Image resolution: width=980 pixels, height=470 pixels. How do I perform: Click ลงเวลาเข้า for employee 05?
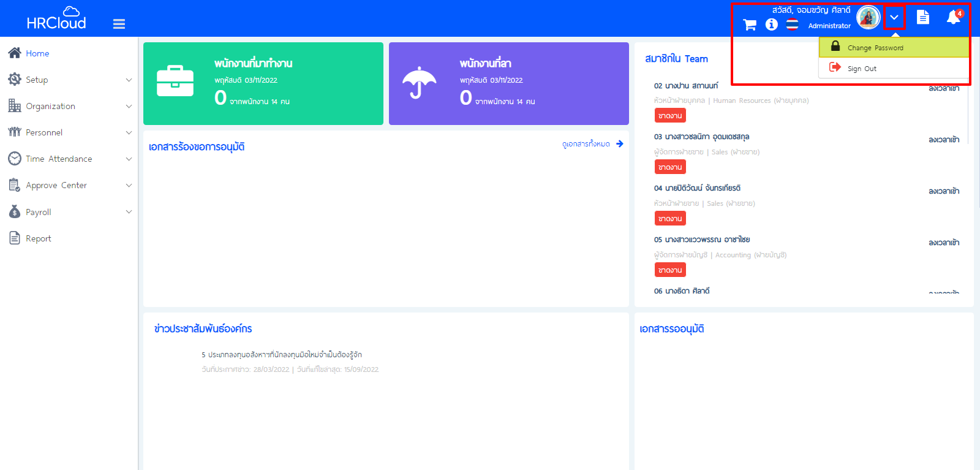[x=944, y=243]
